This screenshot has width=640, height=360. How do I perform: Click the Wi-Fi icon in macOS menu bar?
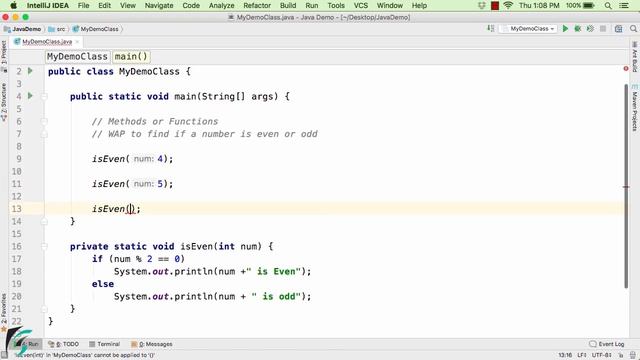click(508, 5)
